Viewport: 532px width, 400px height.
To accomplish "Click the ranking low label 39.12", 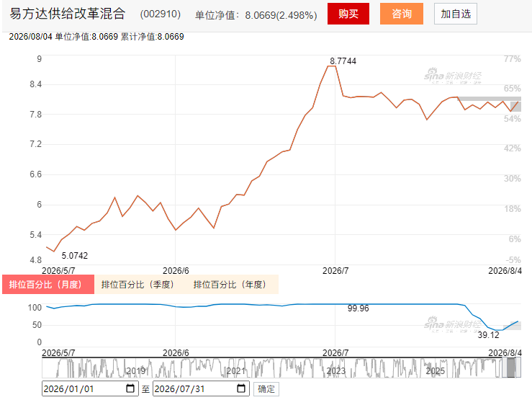I will 489,335.
